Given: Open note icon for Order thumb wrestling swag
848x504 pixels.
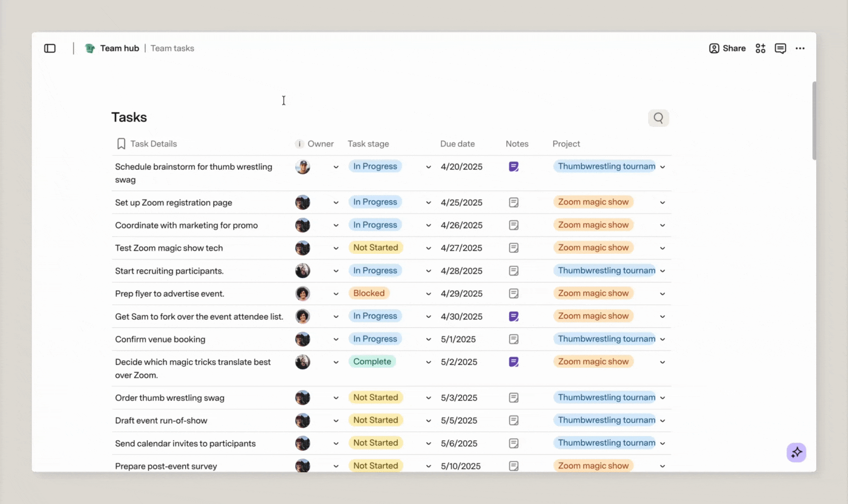Looking at the screenshot, I should pos(514,398).
